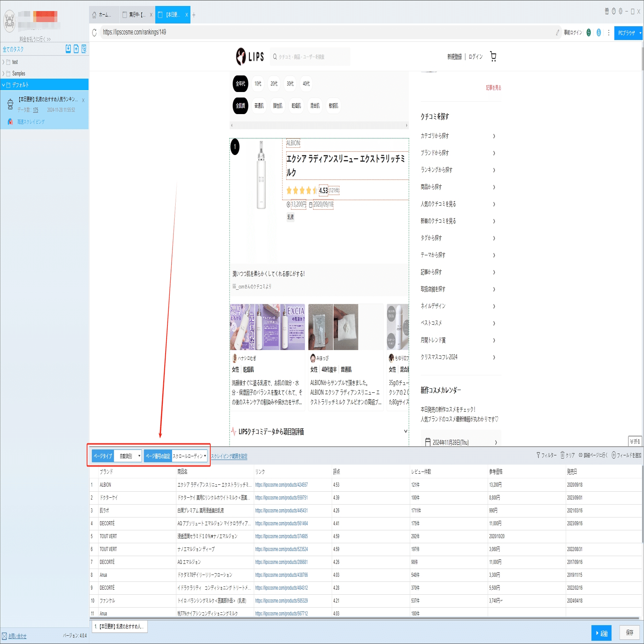The height and width of the screenshot is (644, 644).
Task: Click the user avatar icon
Action: coord(9,21)
